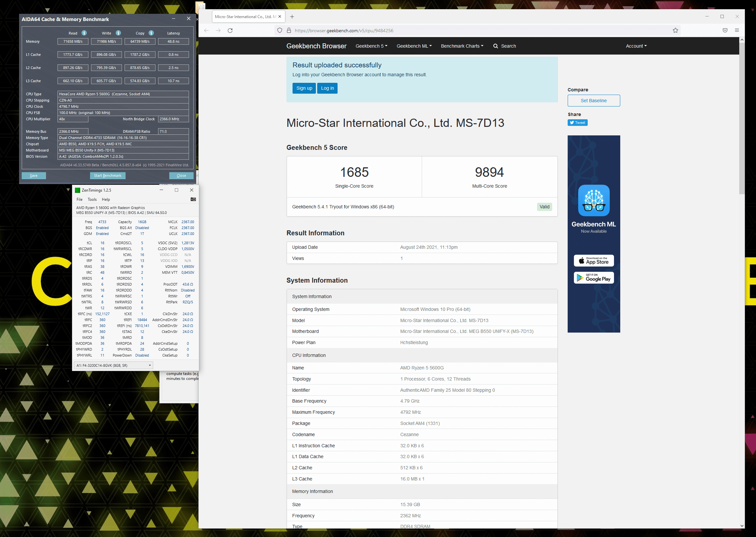
Task: Click the tREFI 18484 value
Action: coord(142,320)
